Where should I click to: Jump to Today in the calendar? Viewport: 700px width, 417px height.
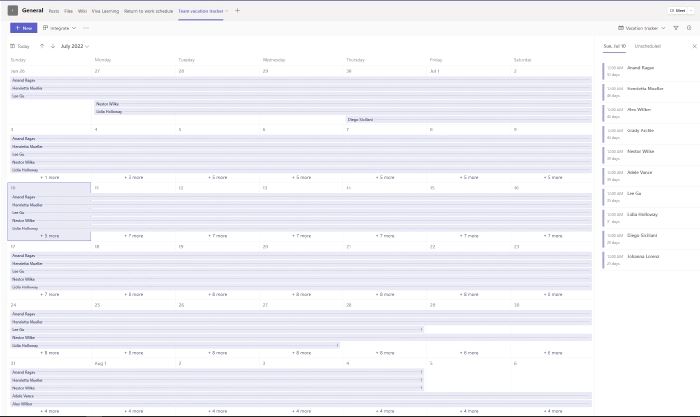pos(20,46)
